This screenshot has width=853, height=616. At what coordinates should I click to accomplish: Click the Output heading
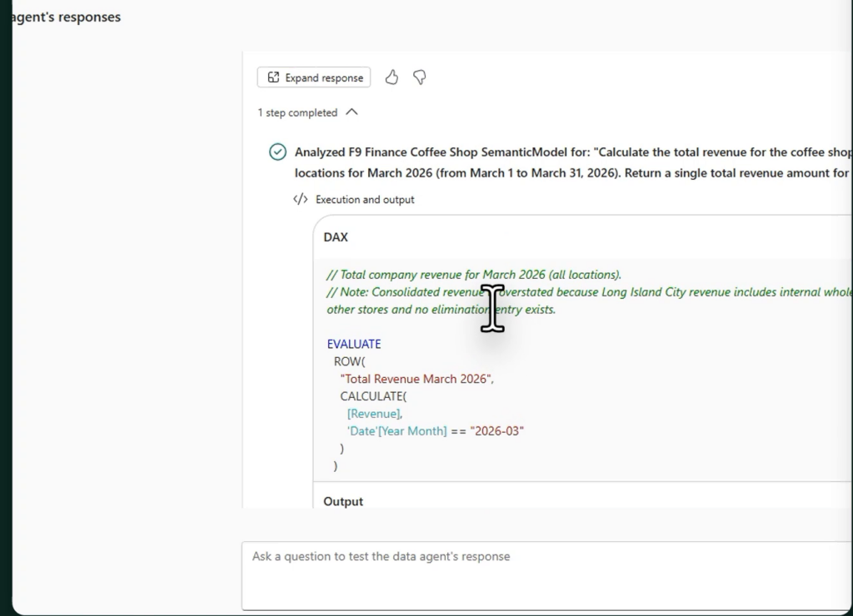click(x=343, y=501)
